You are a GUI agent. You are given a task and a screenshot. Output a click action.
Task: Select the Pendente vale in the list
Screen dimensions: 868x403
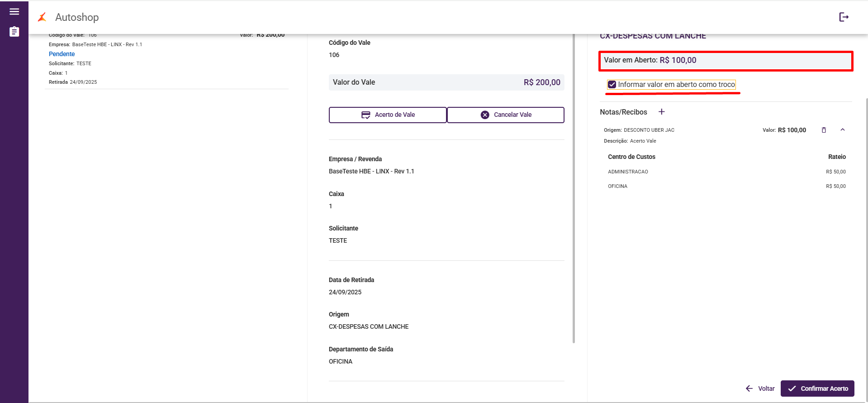(x=62, y=54)
